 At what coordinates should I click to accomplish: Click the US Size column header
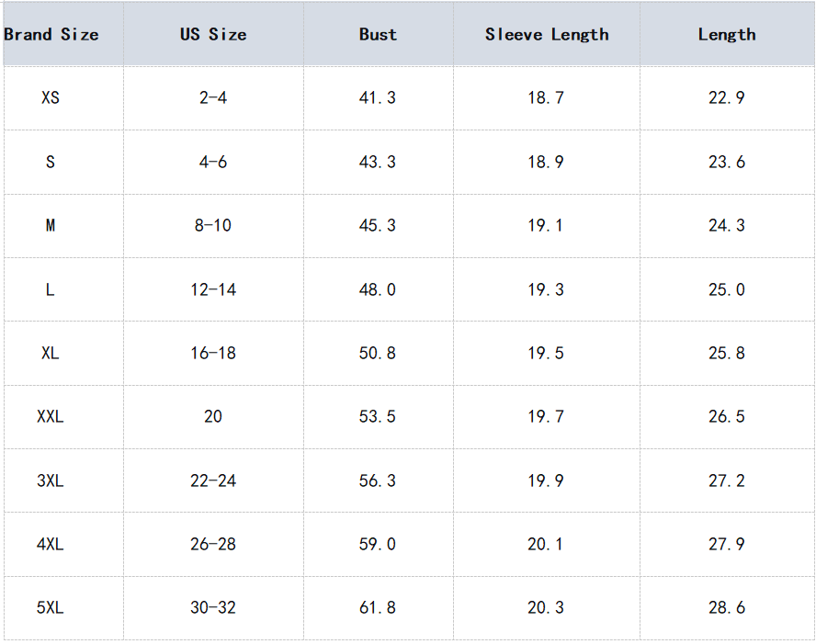click(x=213, y=35)
